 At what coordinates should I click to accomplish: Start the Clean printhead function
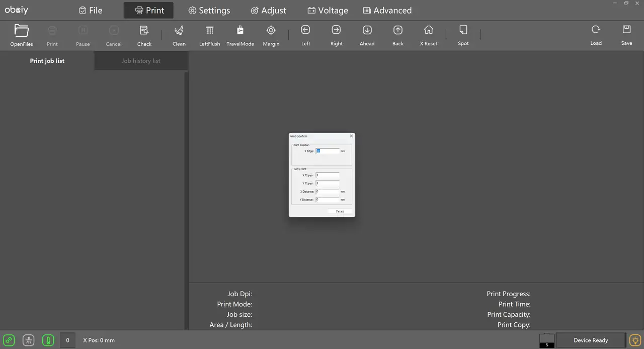click(x=179, y=30)
